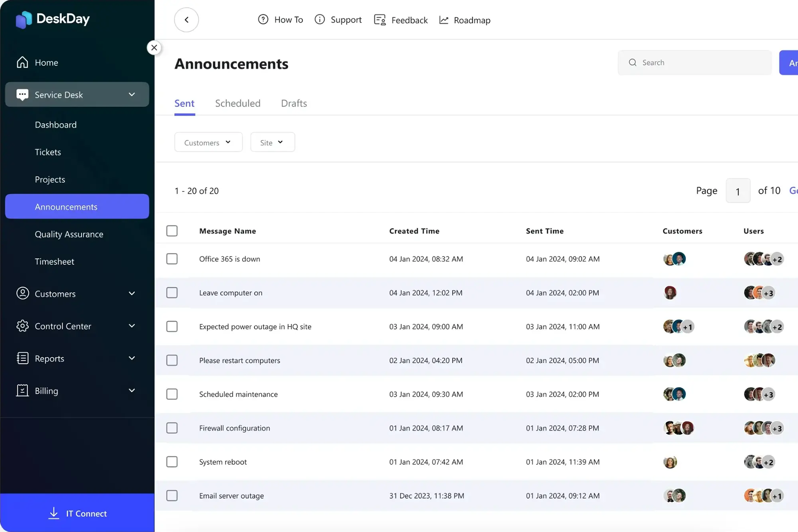The width and height of the screenshot is (798, 532).
Task: Click the IT Connect download icon
Action: [x=54, y=513]
